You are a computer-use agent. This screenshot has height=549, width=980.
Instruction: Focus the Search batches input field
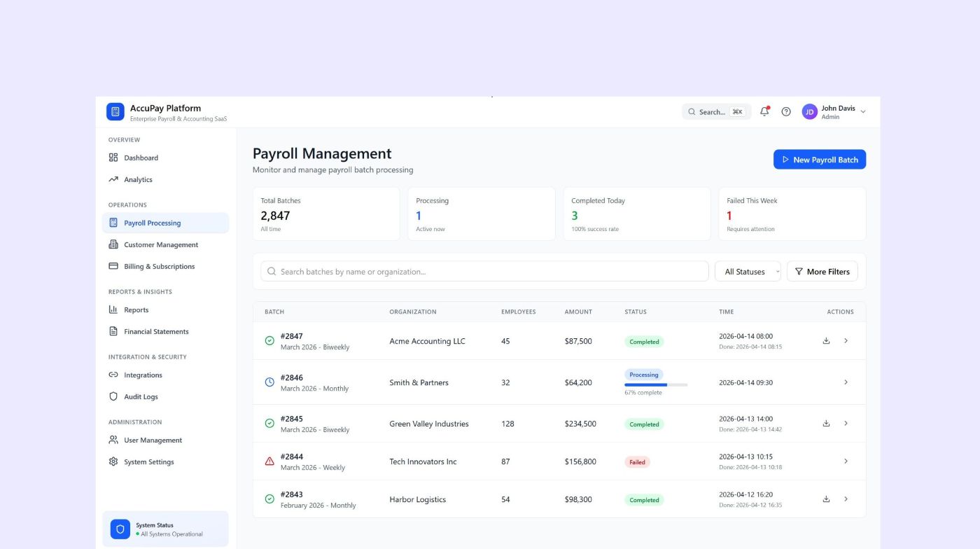(484, 272)
